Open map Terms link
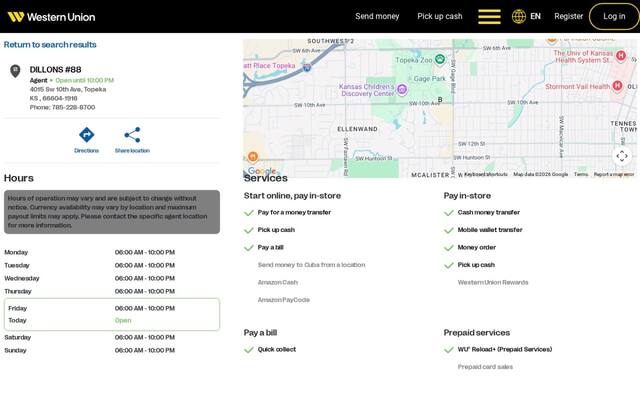 coord(581,174)
